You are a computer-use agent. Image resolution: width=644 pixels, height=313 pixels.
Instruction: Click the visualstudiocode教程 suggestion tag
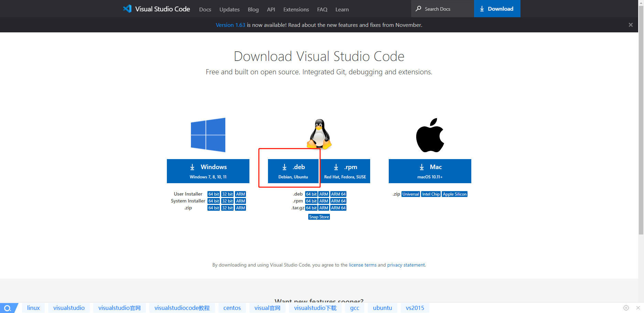click(x=182, y=308)
